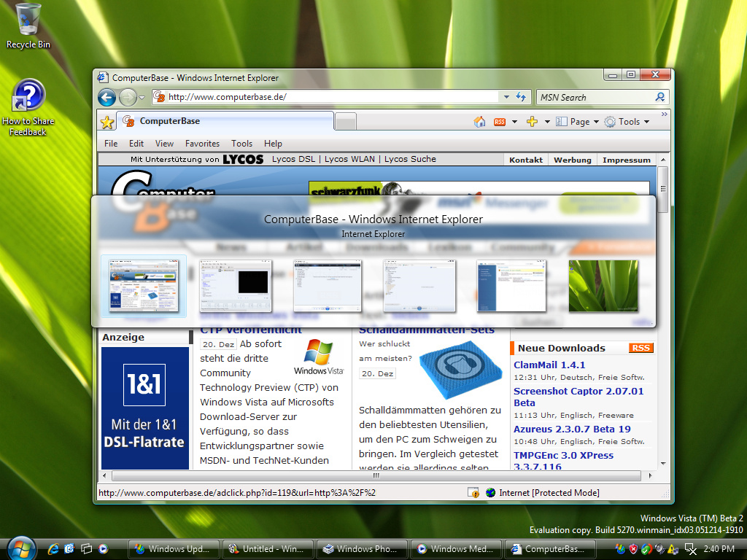Click the Windows Vista logo image
Viewport: 747px width, 560px height.
319,357
